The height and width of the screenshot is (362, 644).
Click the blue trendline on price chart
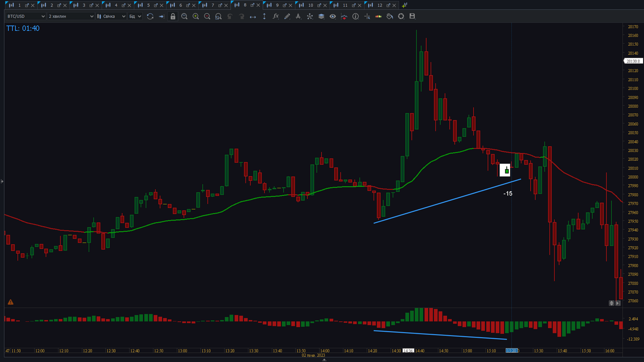447,201
